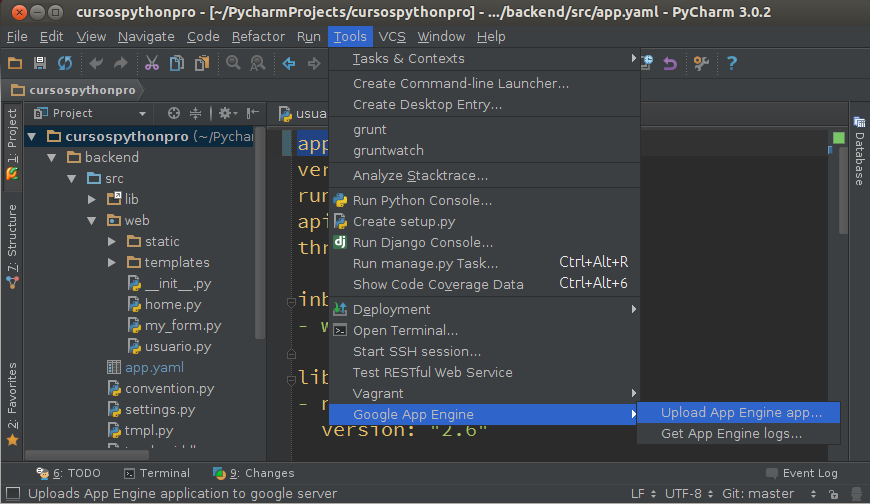
Task: Open the Git: master branch dropdown
Action: tap(770, 494)
